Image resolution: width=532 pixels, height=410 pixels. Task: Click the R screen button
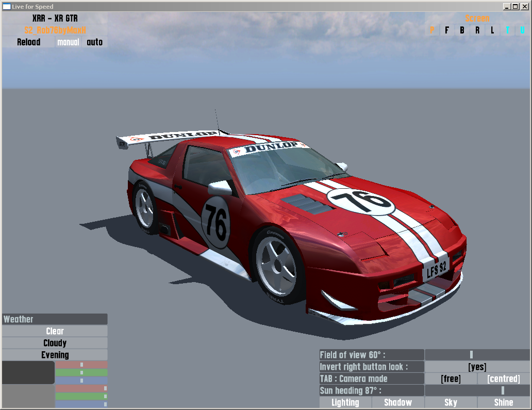pyautogui.click(x=477, y=30)
